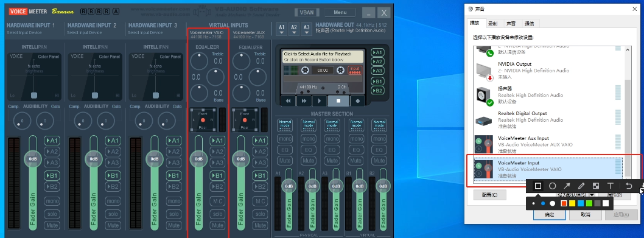The height and width of the screenshot is (238, 644).
Task: Start playback on the cassette recorder
Action: [320, 100]
